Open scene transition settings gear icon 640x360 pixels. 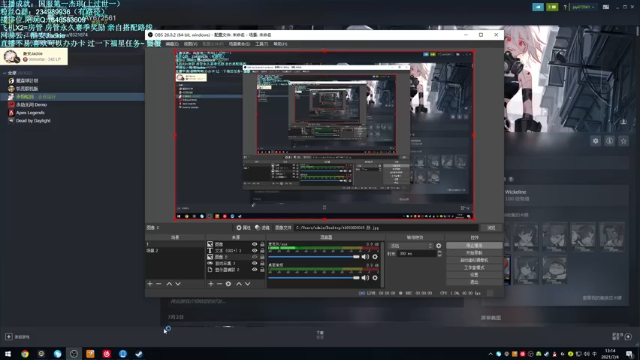pyautogui.click(x=438, y=246)
